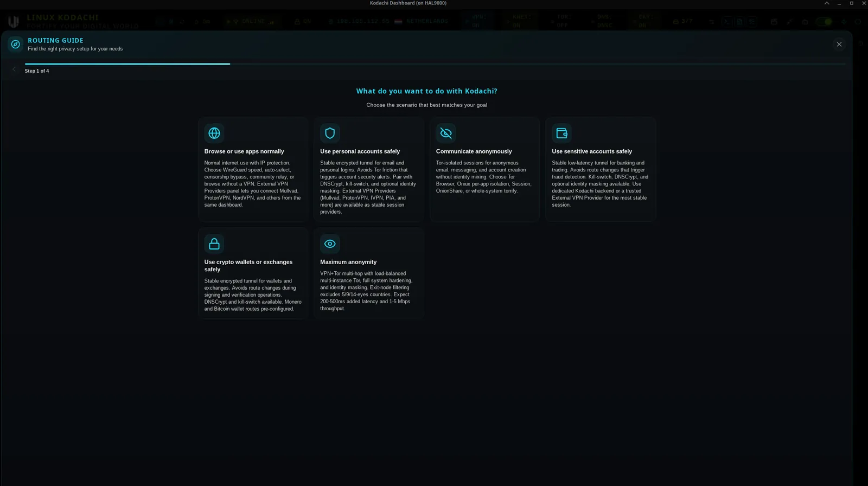Click description starting 'Normal internet use with IP'
Screen dimensions: 868x486
253,184
